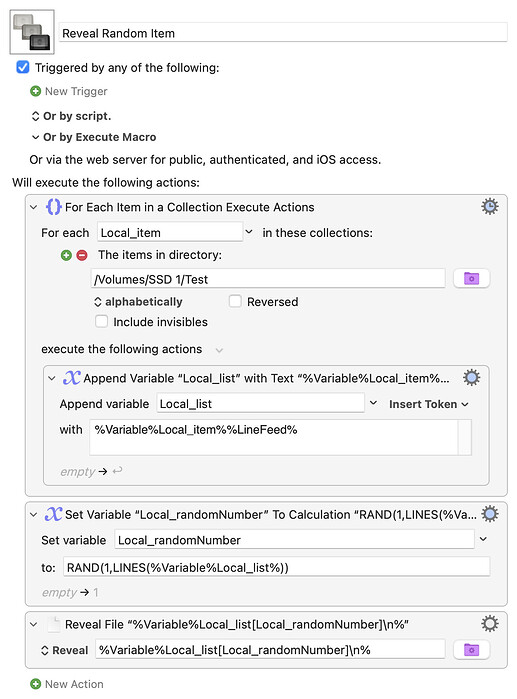Viewport: 517px width, 699px height.
Task: Open the Reveal popup in the Reveal File action
Action: pyautogui.click(x=64, y=650)
